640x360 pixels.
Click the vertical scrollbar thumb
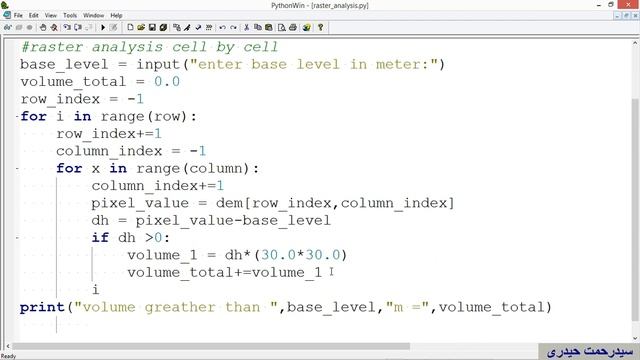(x=636, y=209)
